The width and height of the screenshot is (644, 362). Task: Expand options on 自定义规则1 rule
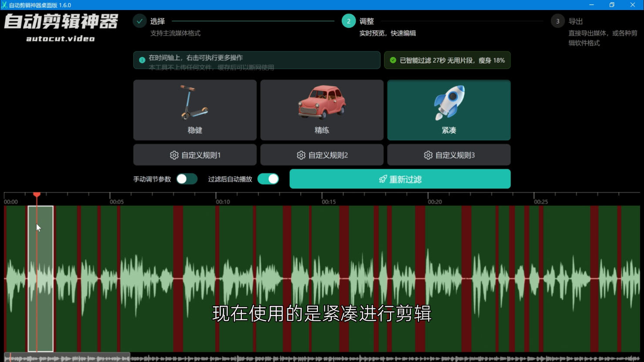tap(195, 155)
